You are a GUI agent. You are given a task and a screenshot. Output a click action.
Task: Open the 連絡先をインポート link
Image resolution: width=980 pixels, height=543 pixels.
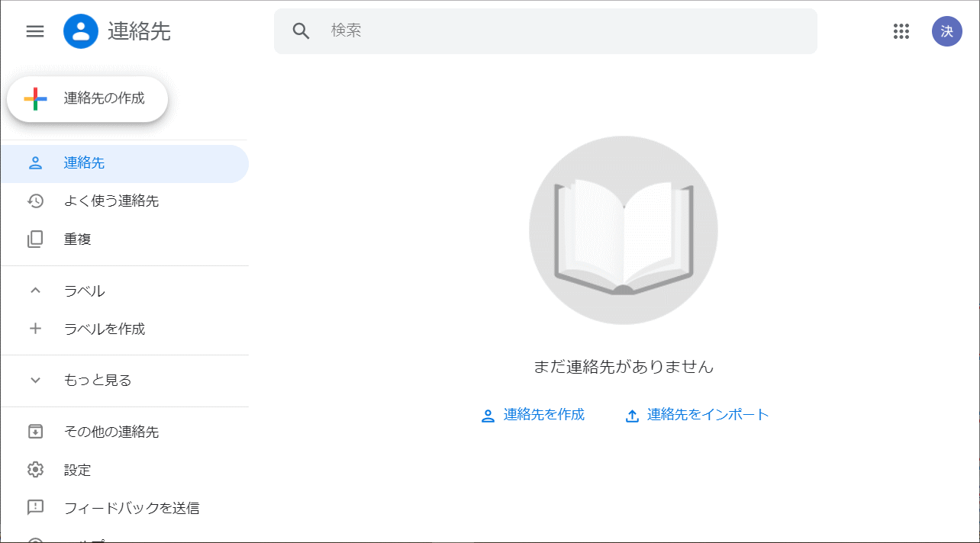click(x=695, y=414)
